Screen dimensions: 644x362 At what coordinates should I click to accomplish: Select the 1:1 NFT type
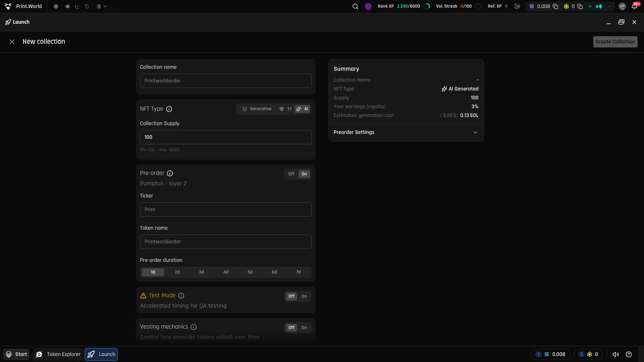pos(285,109)
